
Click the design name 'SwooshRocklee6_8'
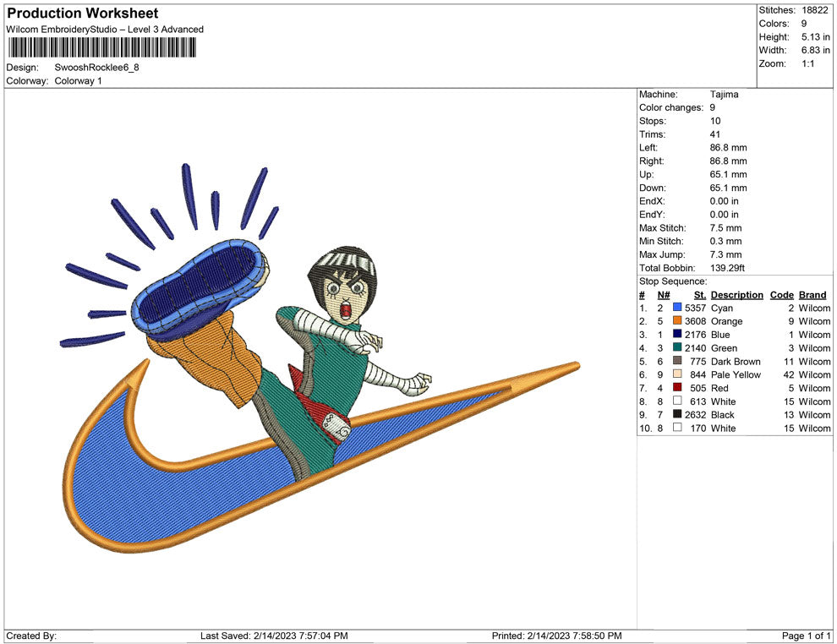click(x=96, y=68)
